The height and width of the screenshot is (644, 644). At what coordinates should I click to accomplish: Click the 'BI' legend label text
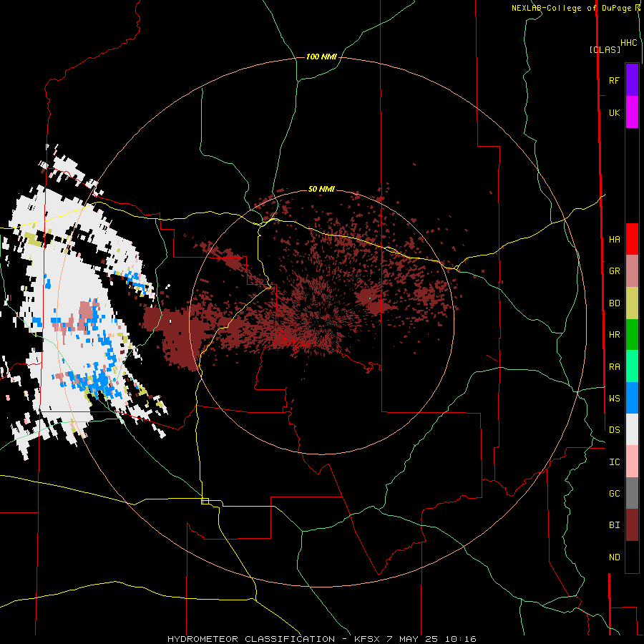[x=614, y=525]
